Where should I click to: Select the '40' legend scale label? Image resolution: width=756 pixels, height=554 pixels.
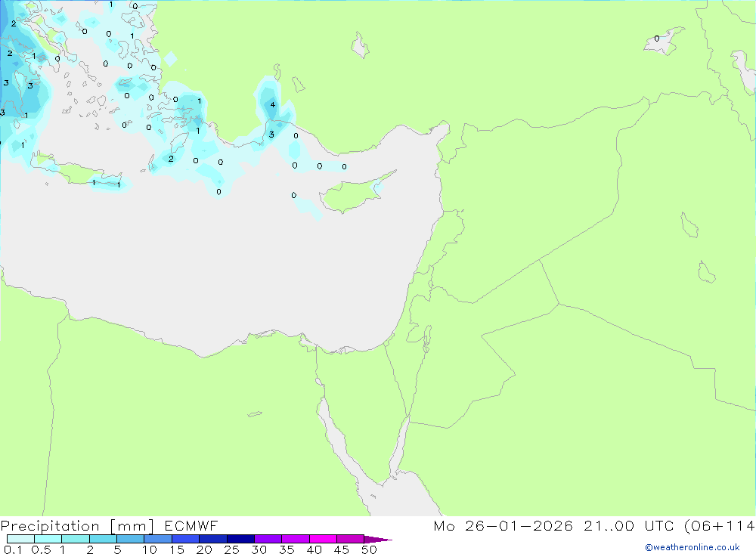314,549
